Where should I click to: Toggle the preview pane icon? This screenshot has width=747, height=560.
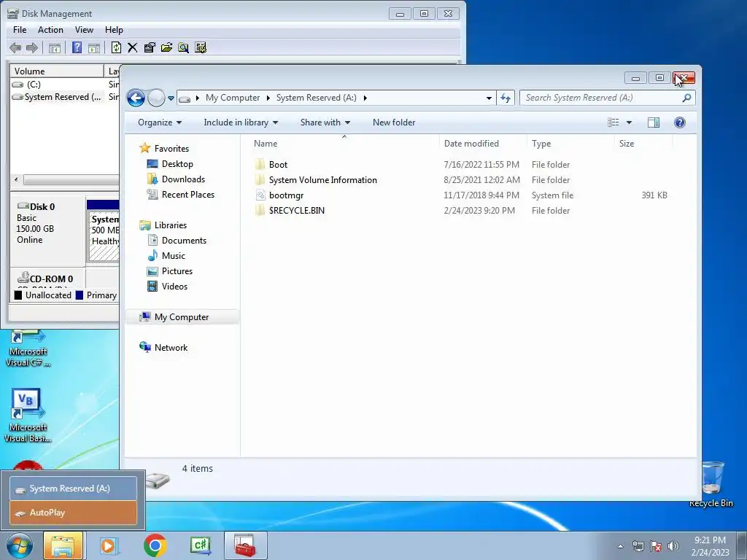point(654,122)
